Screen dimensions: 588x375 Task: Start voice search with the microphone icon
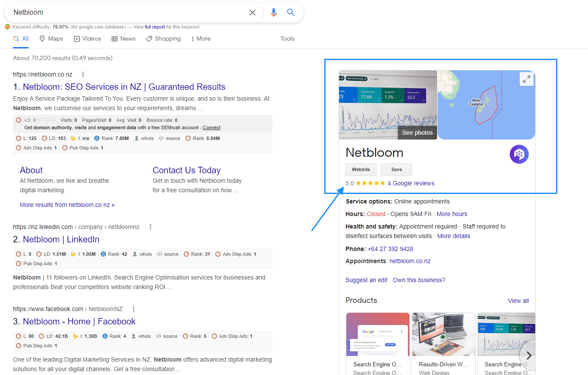(273, 13)
